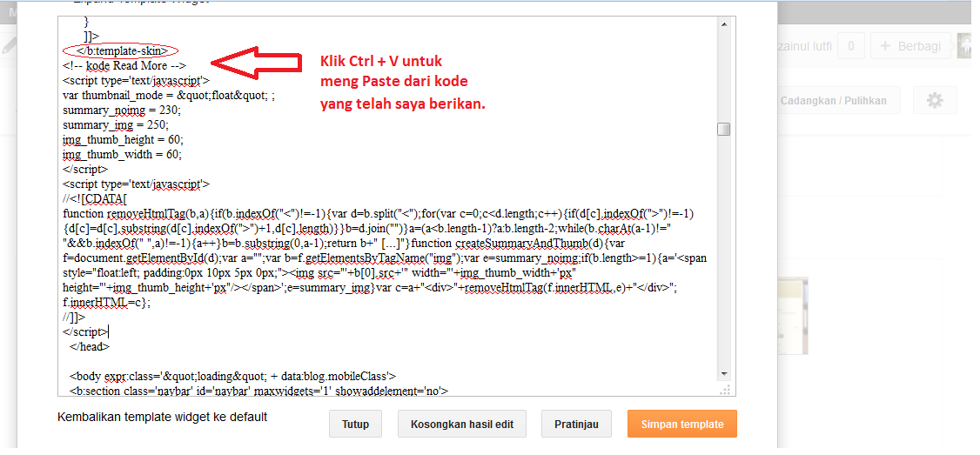Click the orange Simpan template button
The width and height of the screenshot is (980, 455).
click(x=681, y=424)
